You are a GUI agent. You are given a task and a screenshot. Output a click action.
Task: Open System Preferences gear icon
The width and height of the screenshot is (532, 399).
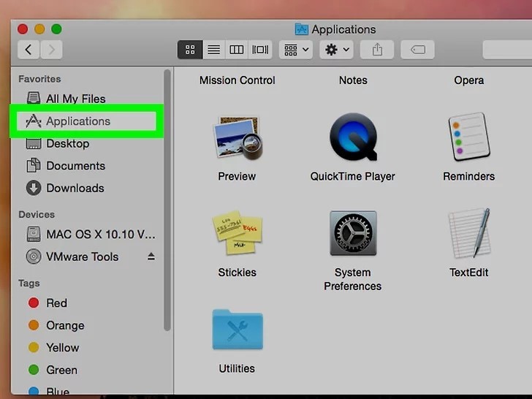(x=353, y=233)
